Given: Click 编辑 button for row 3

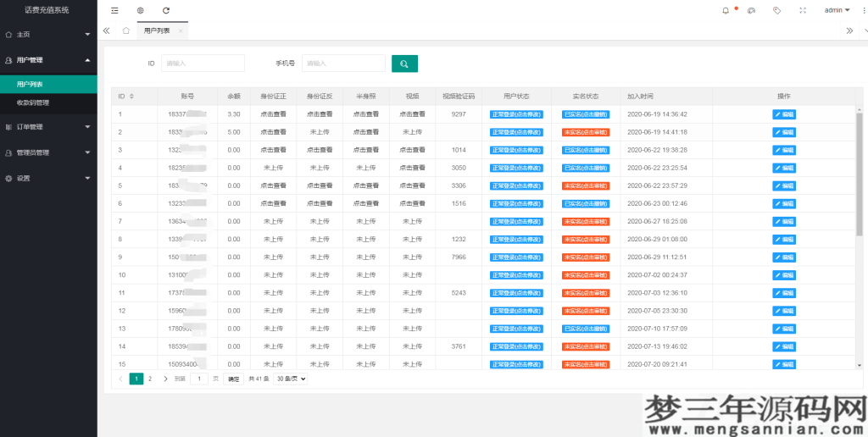Looking at the screenshot, I should [784, 150].
